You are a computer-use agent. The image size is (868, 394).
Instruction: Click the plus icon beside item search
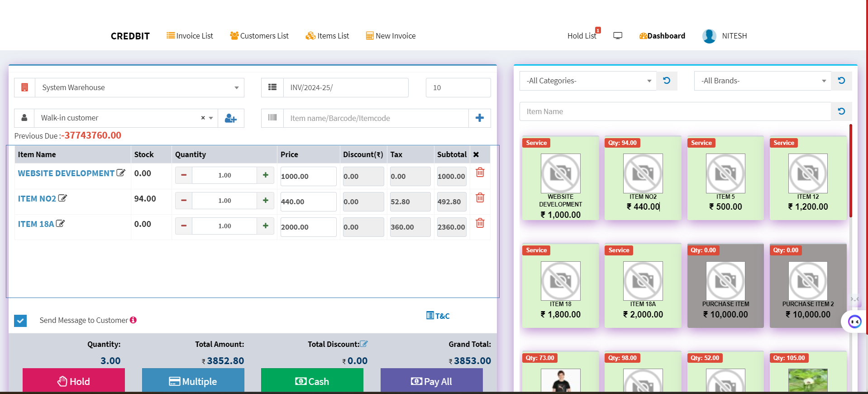(x=480, y=118)
